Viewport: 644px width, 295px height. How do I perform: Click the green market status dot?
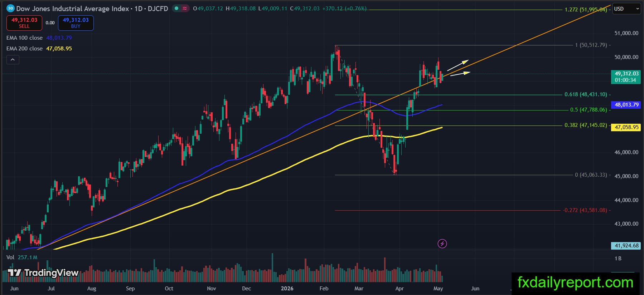176,8
